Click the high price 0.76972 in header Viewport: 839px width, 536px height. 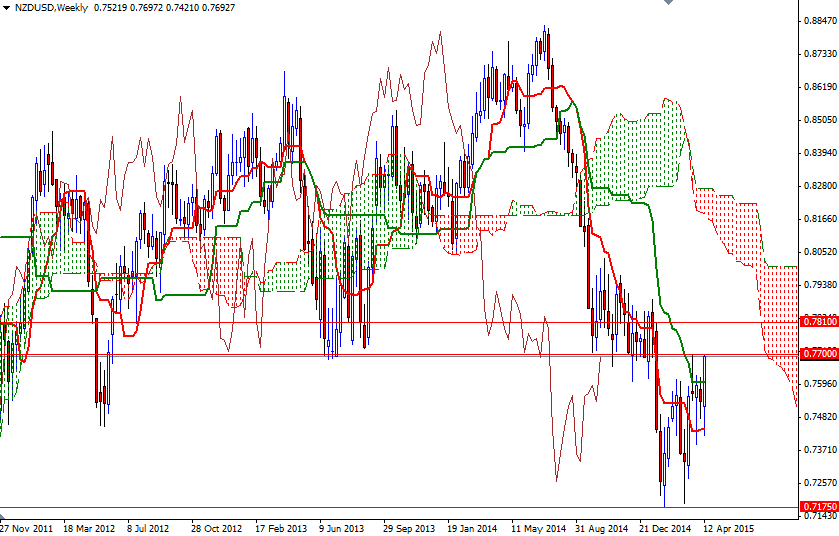pos(146,8)
